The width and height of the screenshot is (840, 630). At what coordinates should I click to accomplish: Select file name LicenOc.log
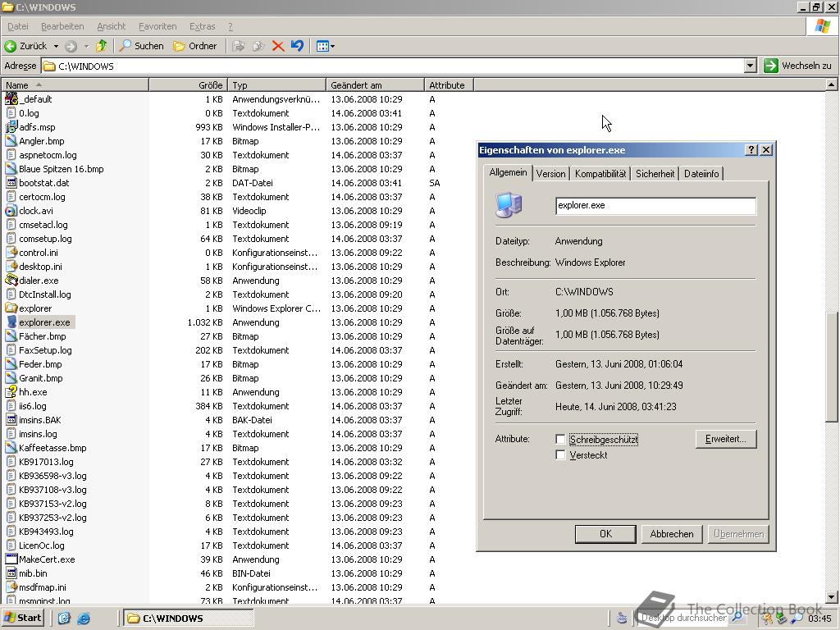click(42, 546)
